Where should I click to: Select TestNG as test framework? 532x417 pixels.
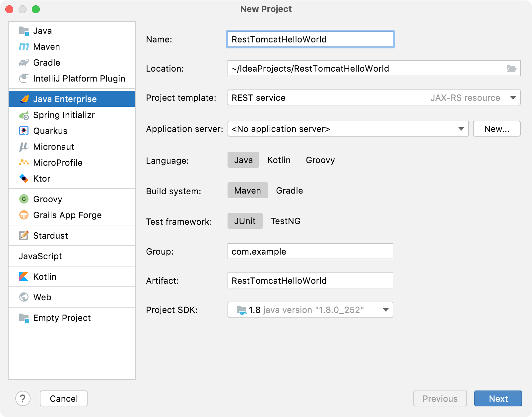tap(286, 221)
